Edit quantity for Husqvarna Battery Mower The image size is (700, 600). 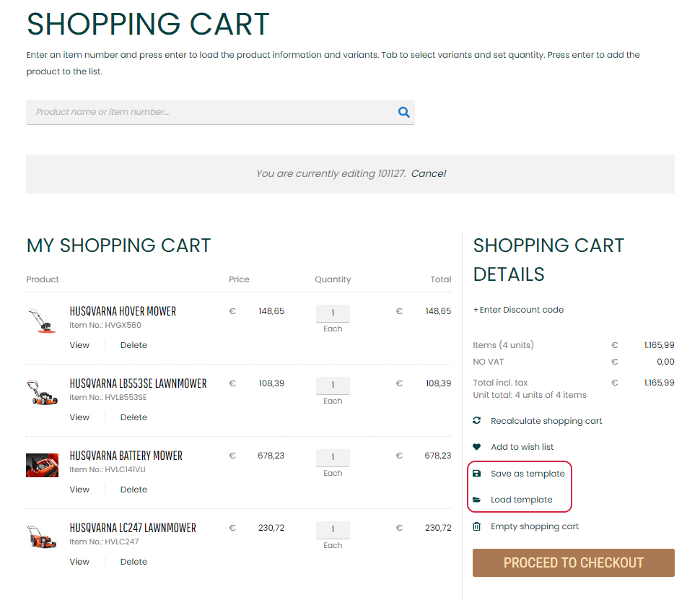coord(333,458)
